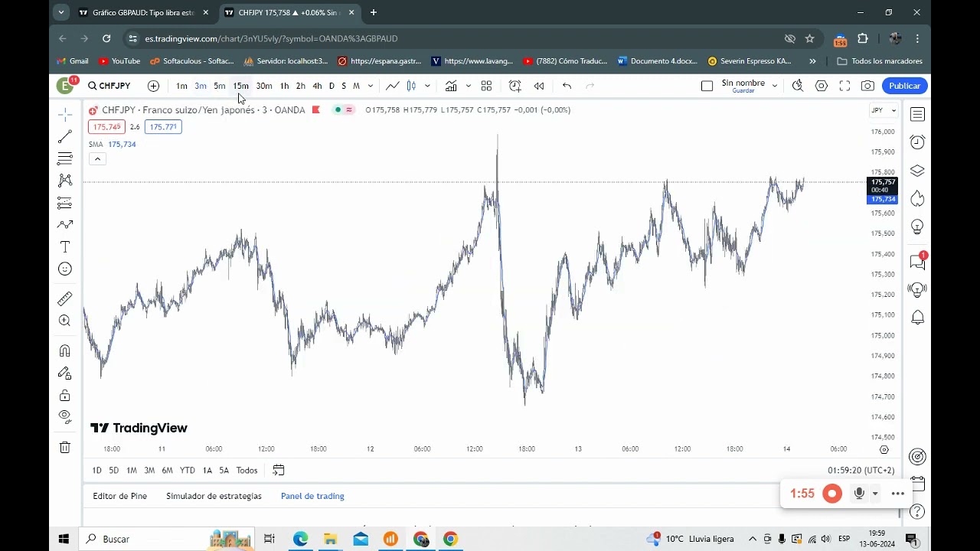Open the alerts panel with alarm clock icon

(x=917, y=142)
